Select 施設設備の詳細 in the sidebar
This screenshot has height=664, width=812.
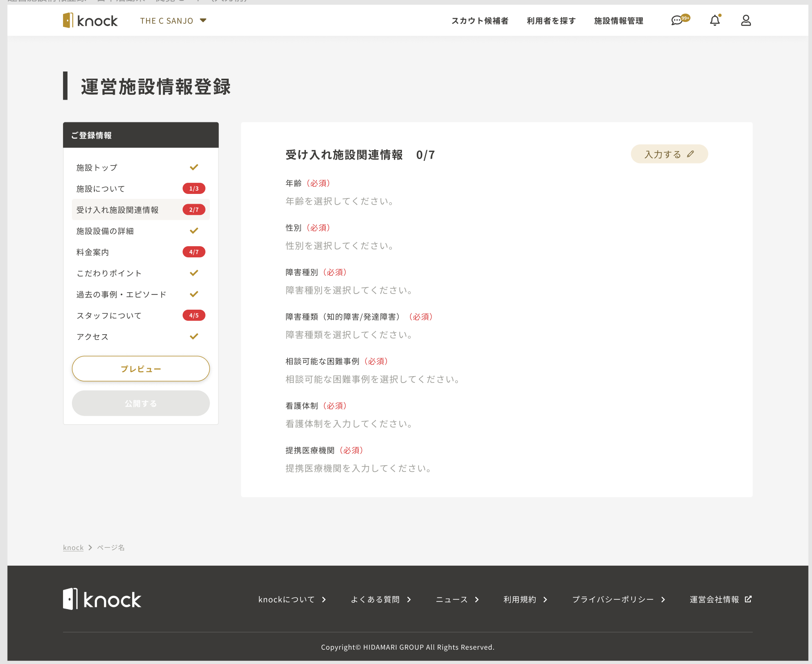tap(141, 231)
